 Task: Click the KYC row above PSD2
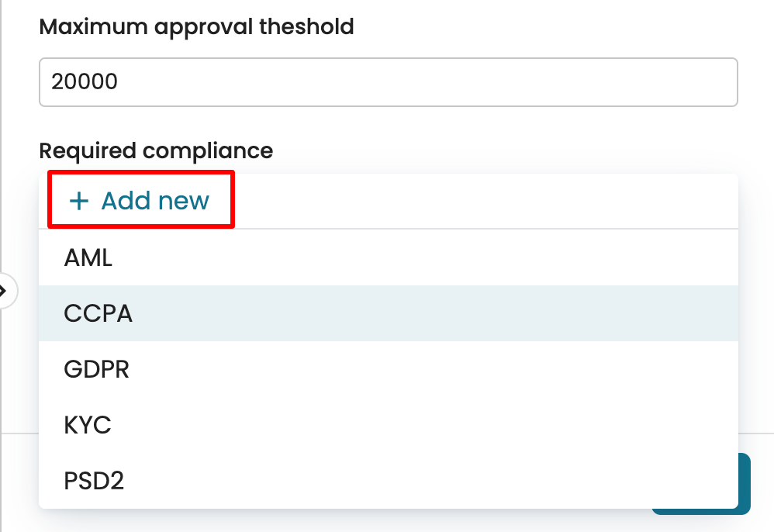pyautogui.click(x=88, y=425)
